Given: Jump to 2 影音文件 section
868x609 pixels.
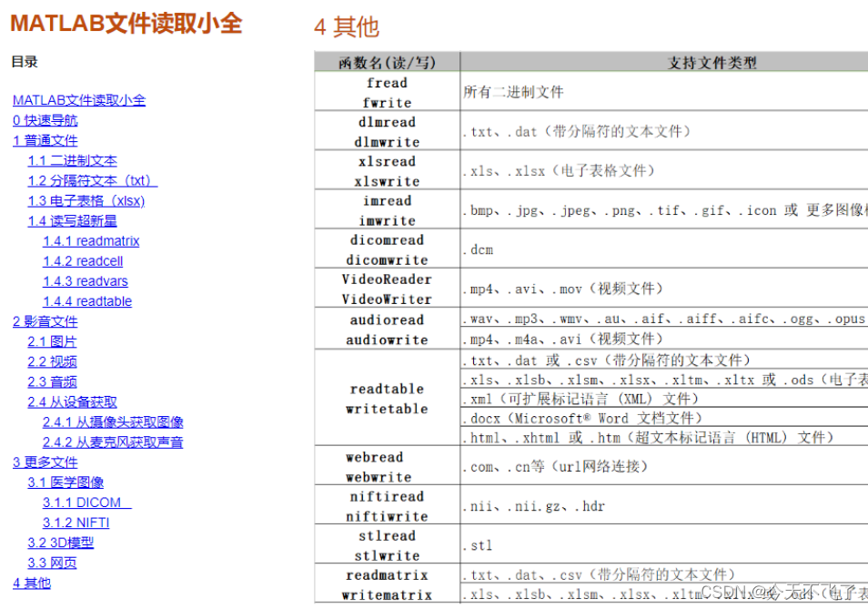Looking at the screenshot, I should tap(45, 321).
